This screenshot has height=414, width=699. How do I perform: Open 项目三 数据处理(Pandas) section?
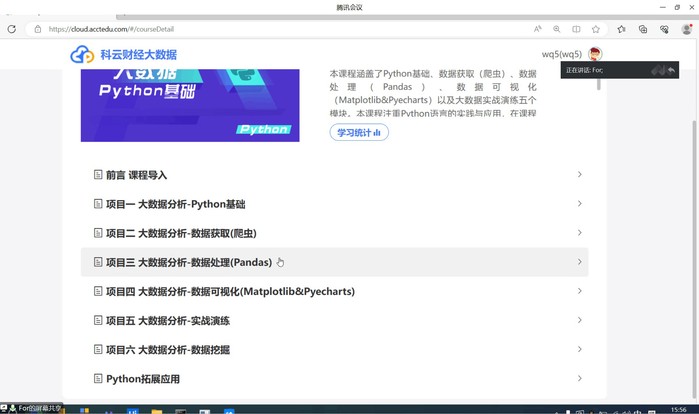tap(188, 262)
